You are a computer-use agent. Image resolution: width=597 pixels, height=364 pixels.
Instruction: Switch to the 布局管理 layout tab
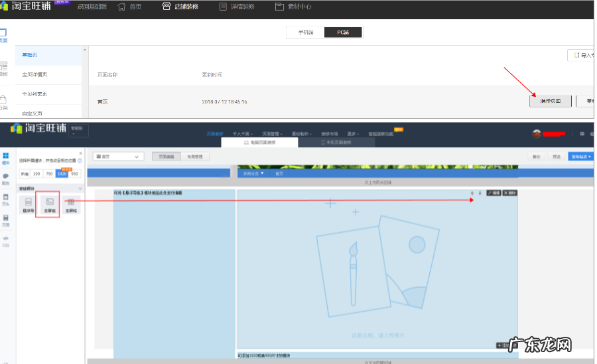pos(194,156)
